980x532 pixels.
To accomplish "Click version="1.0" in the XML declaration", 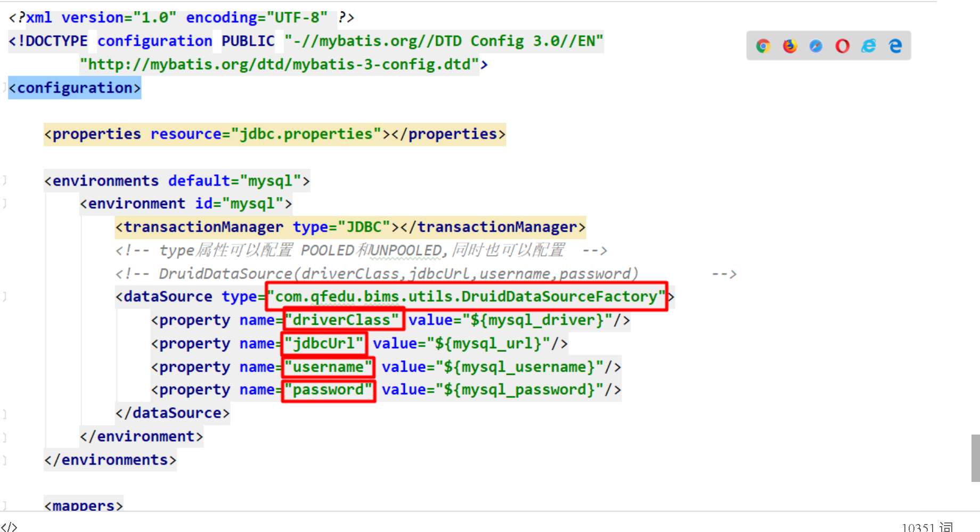I will (119, 18).
